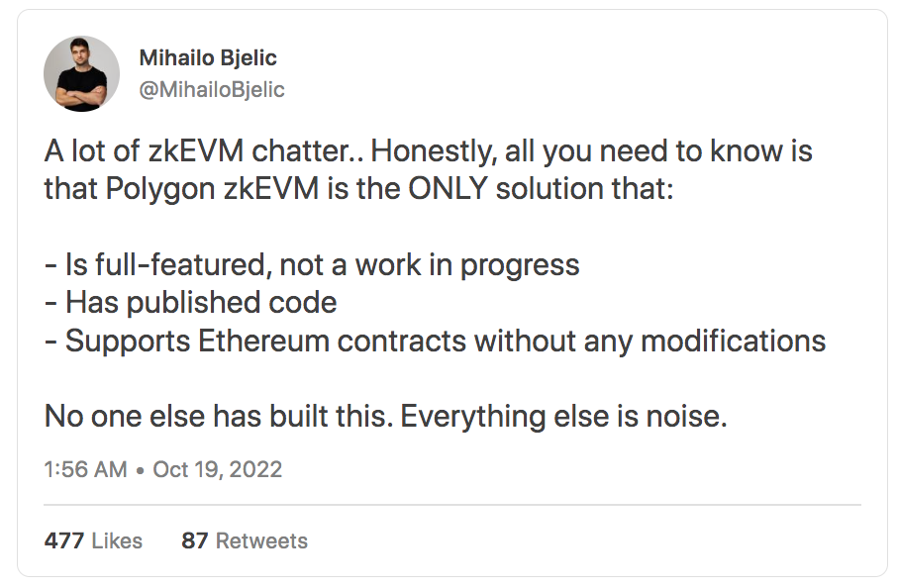Click the word Likes
The height and width of the screenshot is (588, 899).
117,540
